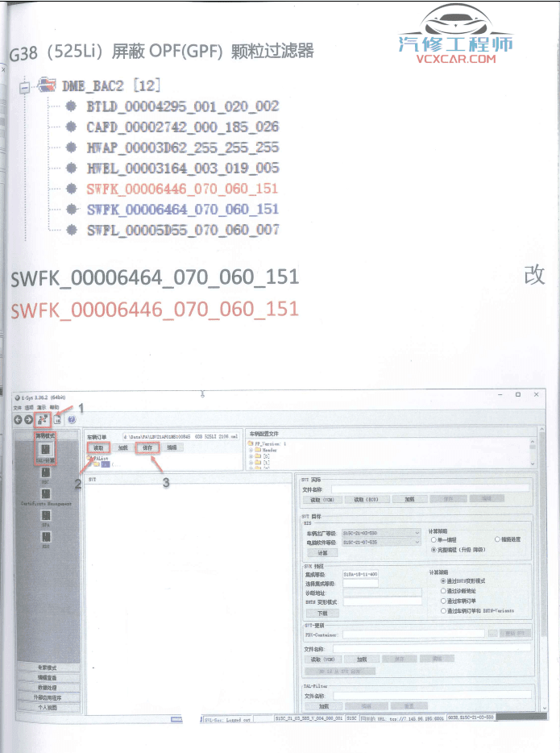Image resolution: width=560 pixels, height=753 pixels.
Task: Open the SFA module icon in the sidebar
Action: [x=46, y=516]
